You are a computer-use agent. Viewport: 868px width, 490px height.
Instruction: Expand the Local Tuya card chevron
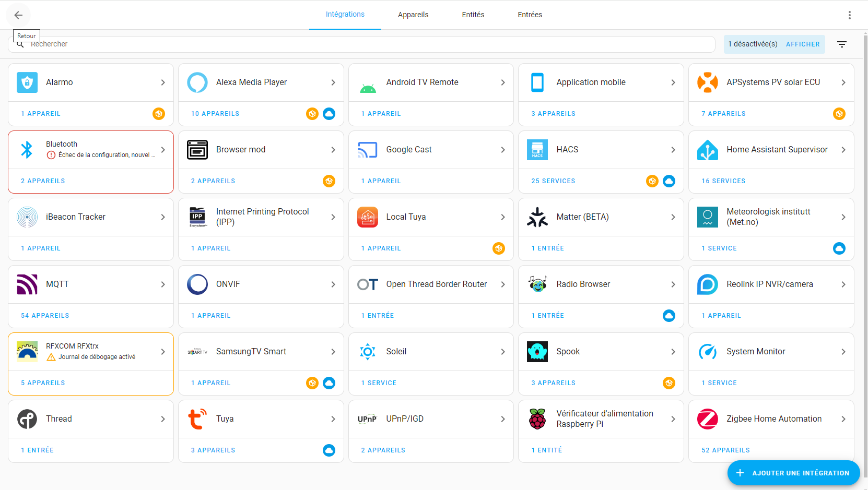coord(503,217)
